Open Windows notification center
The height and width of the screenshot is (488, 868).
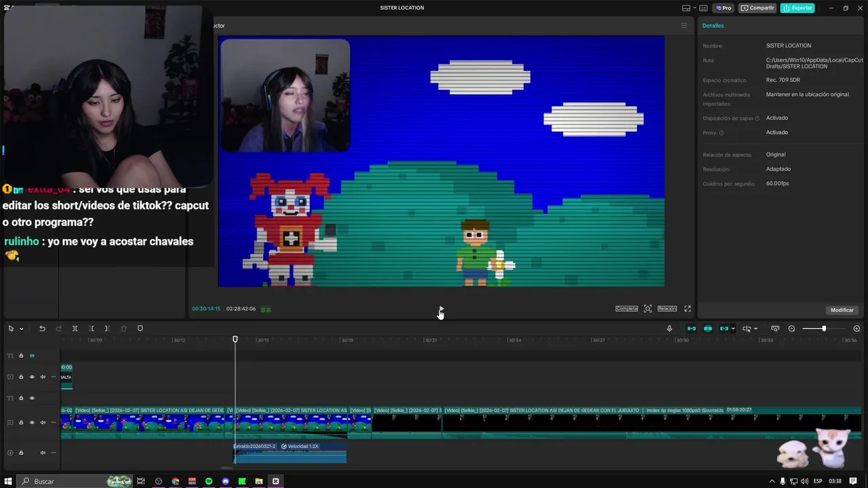(853, 481)
